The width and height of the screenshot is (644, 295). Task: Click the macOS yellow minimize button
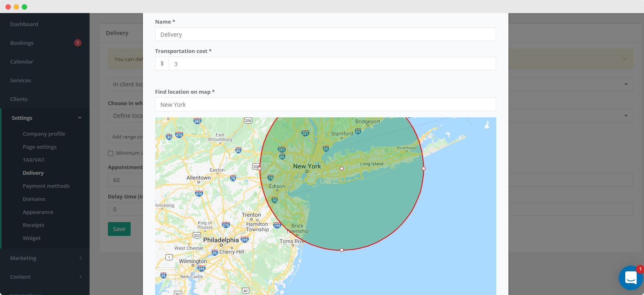16,7
